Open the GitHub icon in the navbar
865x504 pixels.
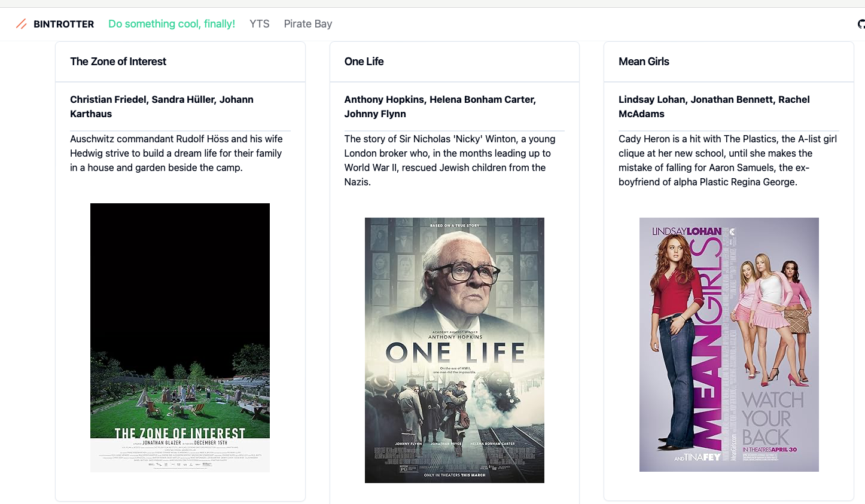[x=861, y=24]
